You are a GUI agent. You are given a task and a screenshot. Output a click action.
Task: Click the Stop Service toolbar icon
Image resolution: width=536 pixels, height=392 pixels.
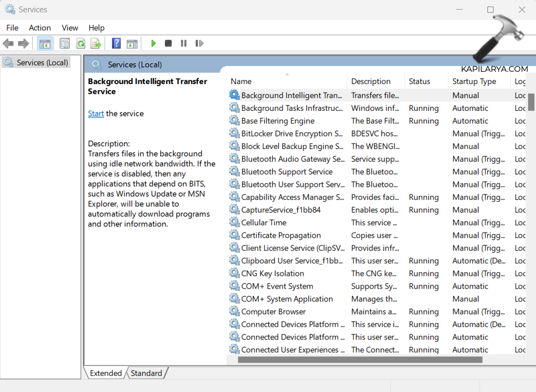pos(168,43)
